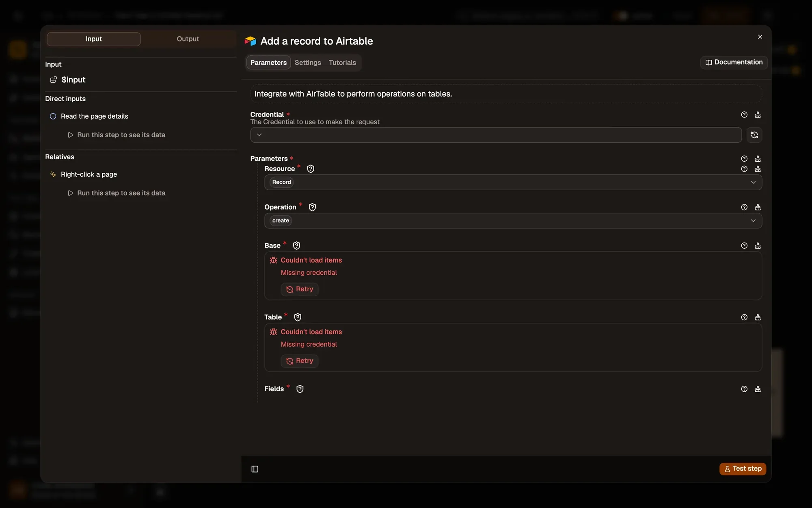Open the Settings tab
812x508 pixels.
(308, 63)
